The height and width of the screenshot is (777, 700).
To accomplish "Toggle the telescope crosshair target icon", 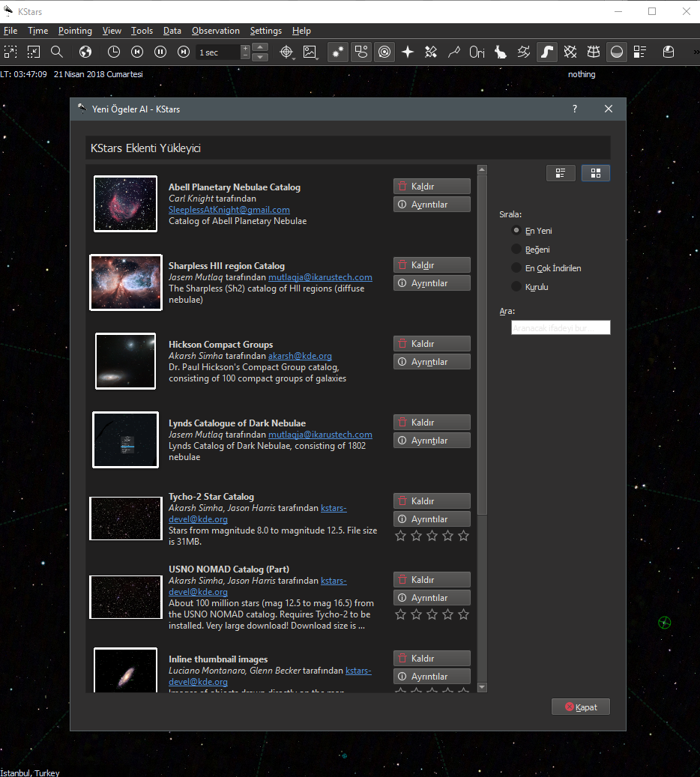I will pyautogui.click(x=286, y=52).
